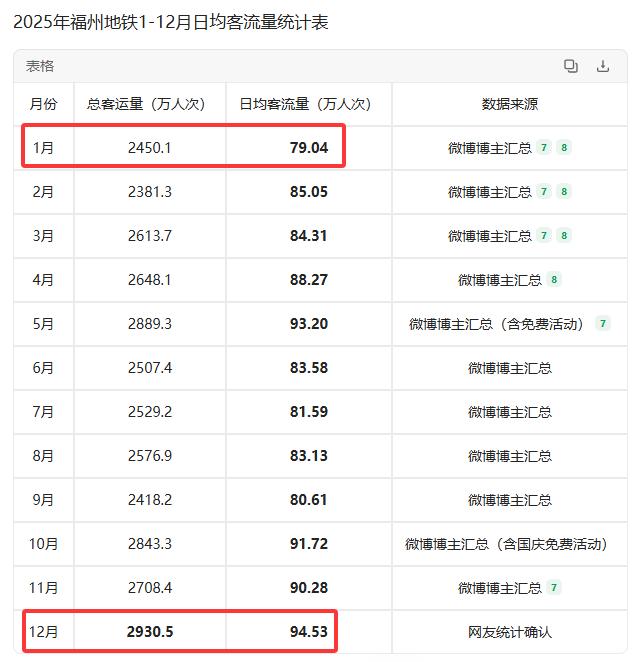Select the 1月 month cell
The width and height of the screenshot is (634, 662).
click(43, 148)
